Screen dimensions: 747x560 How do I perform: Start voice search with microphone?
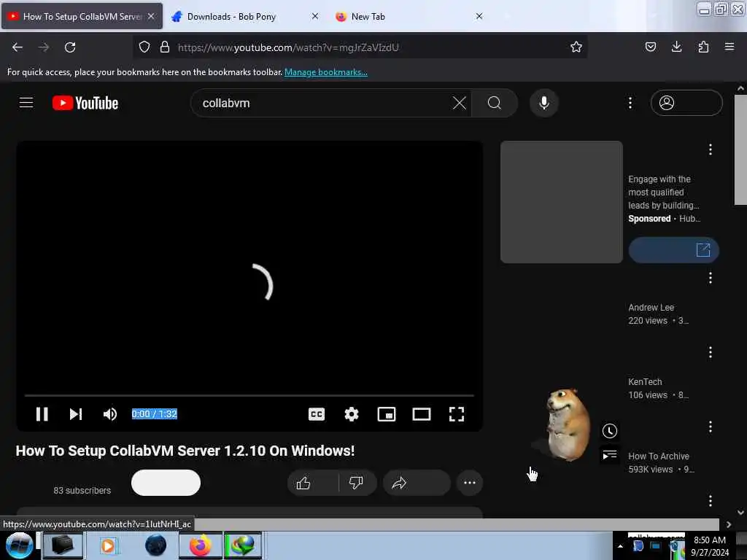(544, 103)
